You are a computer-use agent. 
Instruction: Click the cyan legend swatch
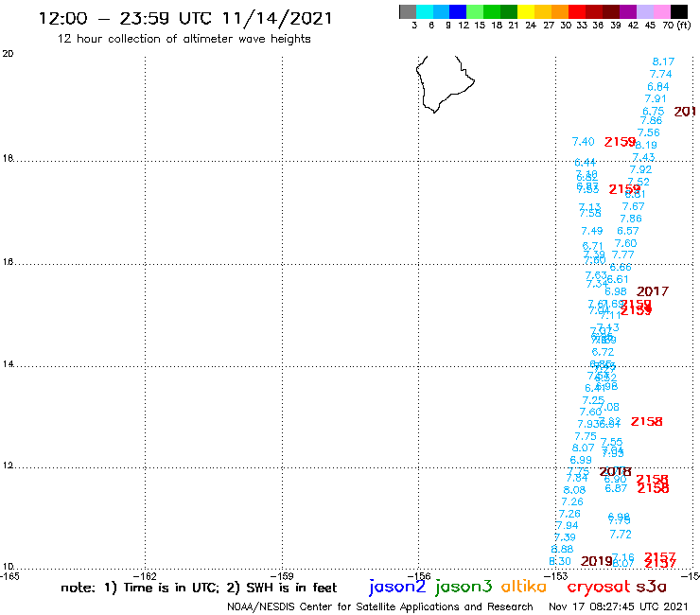[x=425, y=11]
